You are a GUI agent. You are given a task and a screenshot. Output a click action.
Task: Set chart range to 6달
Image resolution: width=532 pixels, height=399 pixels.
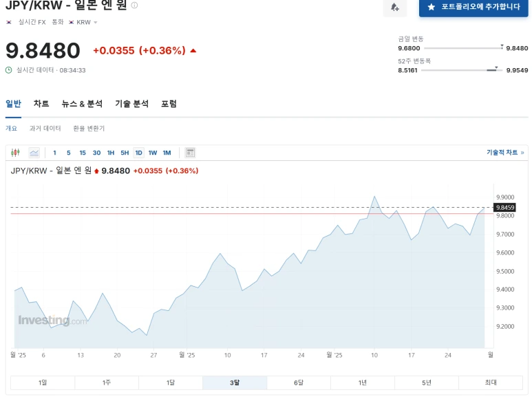tap(299, 382)
